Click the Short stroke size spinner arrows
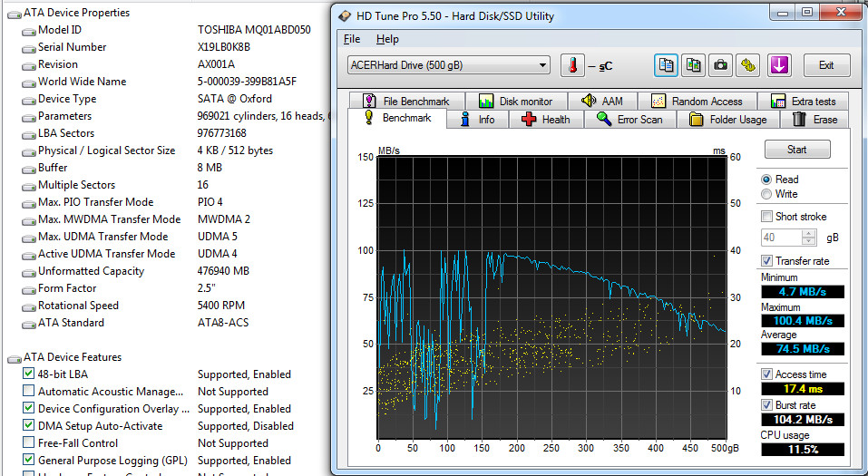Viewport: 868px width, 476px height. click(810, 238)
